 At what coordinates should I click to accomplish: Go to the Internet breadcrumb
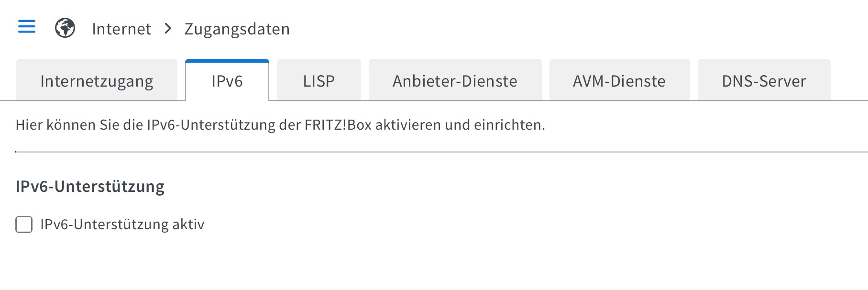click(x=121, y=29)
